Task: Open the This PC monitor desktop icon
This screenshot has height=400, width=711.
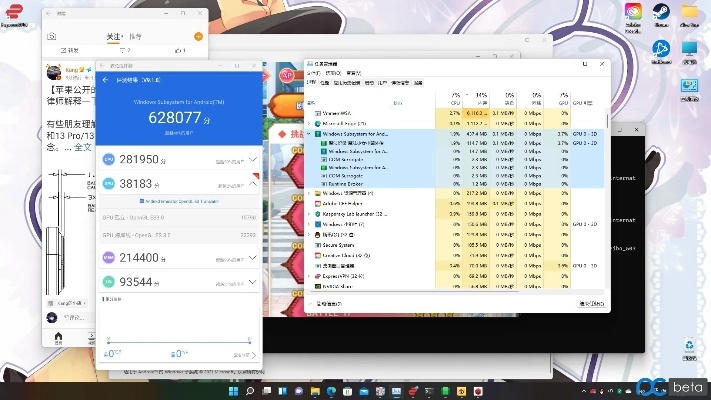Action: pyautogui.click(x=689, y=49)
